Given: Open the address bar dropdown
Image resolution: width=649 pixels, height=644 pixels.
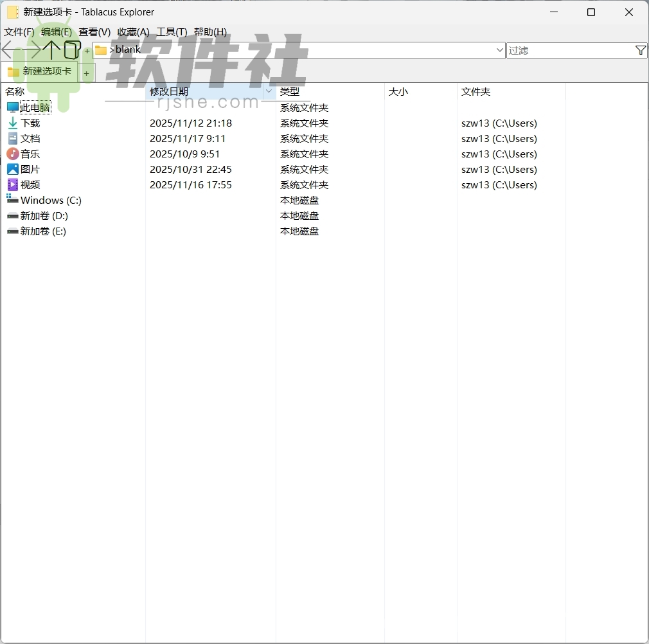Looking at the screenshot, I should coord(500,49).
